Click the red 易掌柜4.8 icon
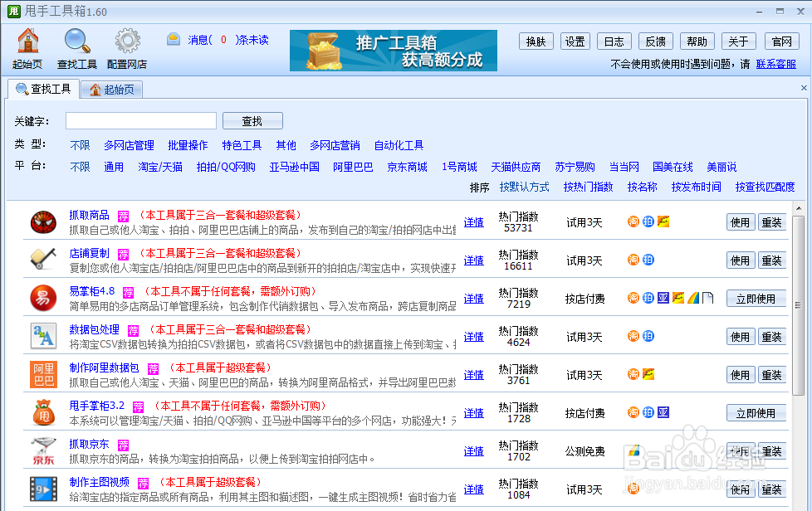812x511 pixels. tap(43, 298)
